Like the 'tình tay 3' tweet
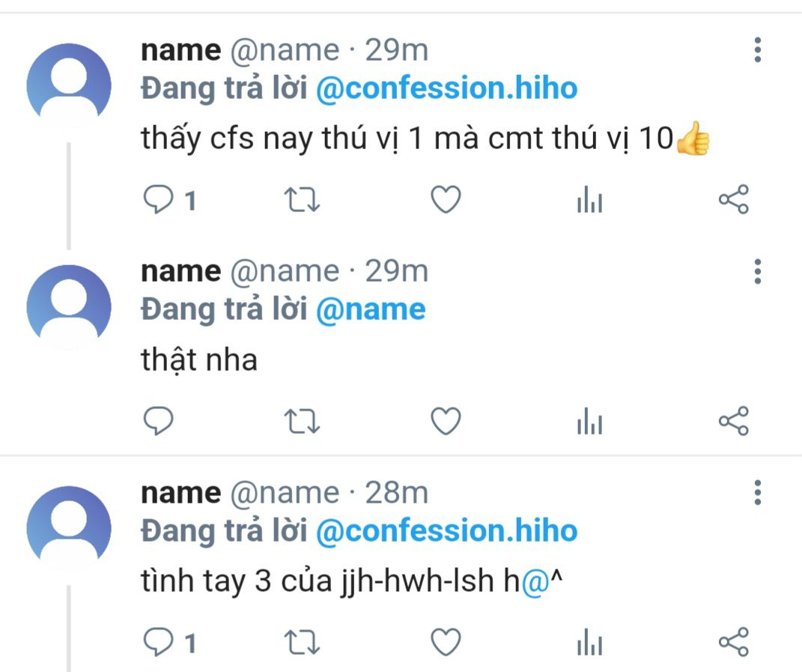 [x=446, y=642]
